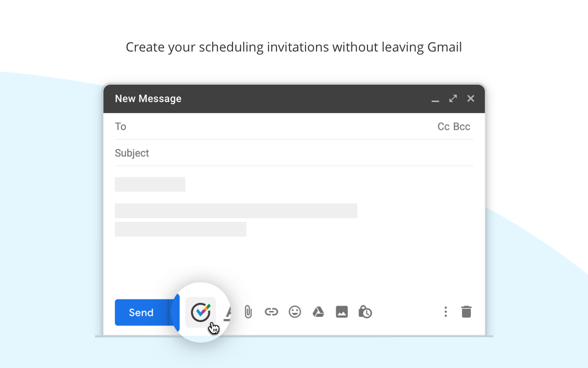Viewport: 588px width, 368px height.
Task: Send the email
Action: 141,312
